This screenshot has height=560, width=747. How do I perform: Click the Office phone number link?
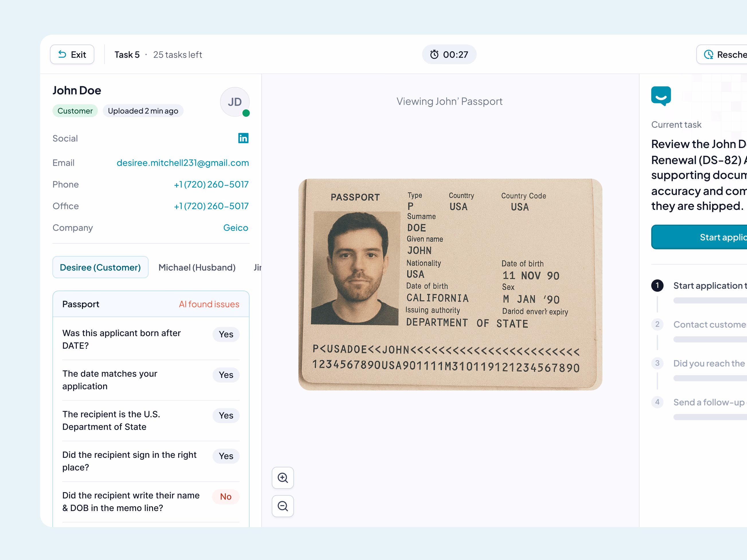(211, 206)
